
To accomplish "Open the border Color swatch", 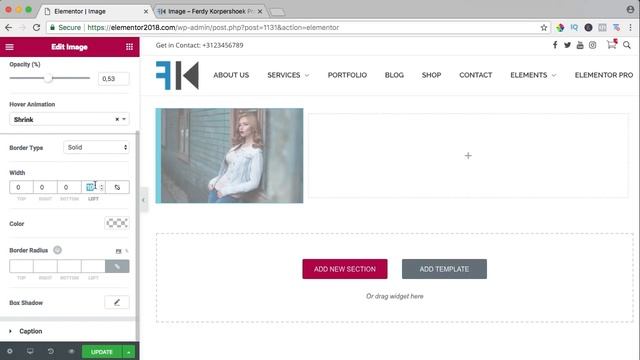I will (x=117, y=223).
